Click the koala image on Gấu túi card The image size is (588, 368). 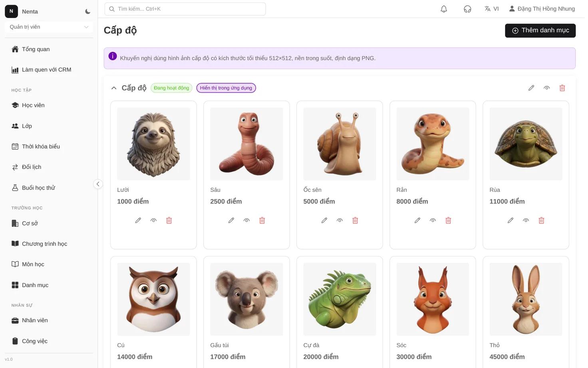[246, 299]
